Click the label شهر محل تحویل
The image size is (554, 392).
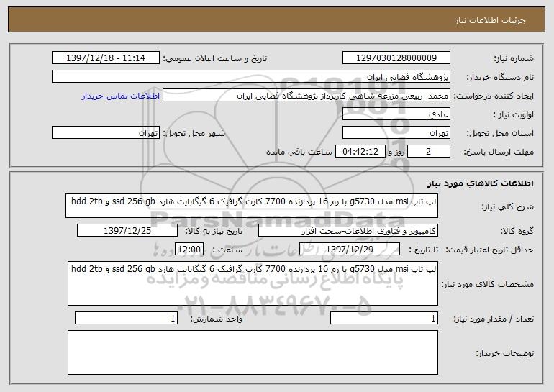pos(194,133)
